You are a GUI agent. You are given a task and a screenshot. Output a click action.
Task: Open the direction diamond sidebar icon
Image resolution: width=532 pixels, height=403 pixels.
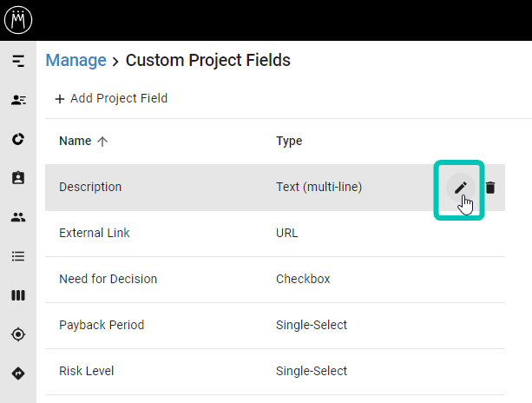pos(18,373)
